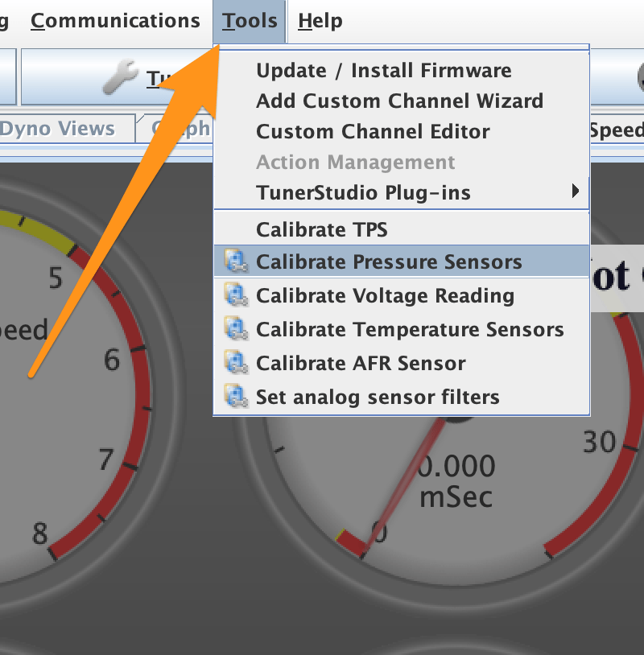Click the Set analog sensor filters icon

237,397
